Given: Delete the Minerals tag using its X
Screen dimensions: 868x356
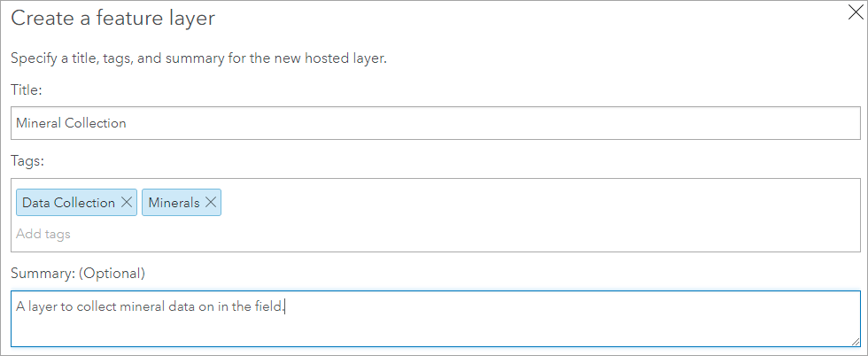Looking at the screenshot, I should [x=211, y=203].
